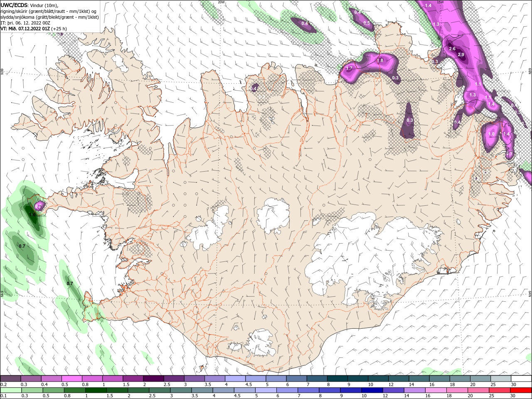Pick the purple 12 rain scale swatch
The image size is (532, 399).
pyautogui.click(x=393, y=390)
